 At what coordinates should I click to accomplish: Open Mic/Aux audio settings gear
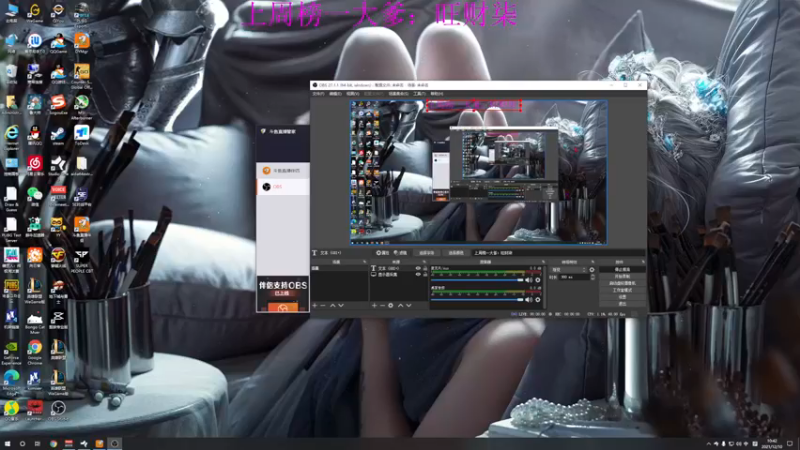click(538, 280)
